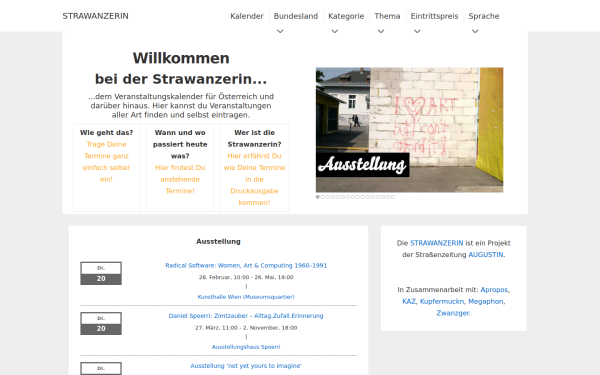
Task: Open the Megaphon partner link
Action: 486,302
